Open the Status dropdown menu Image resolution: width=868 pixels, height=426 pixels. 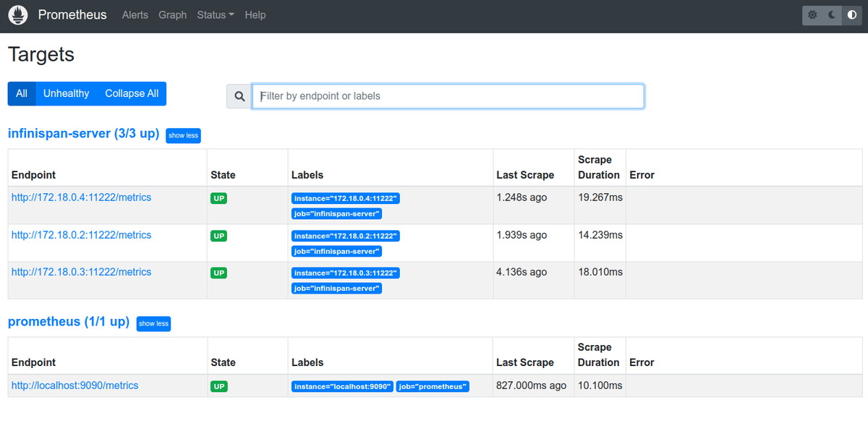215,14
